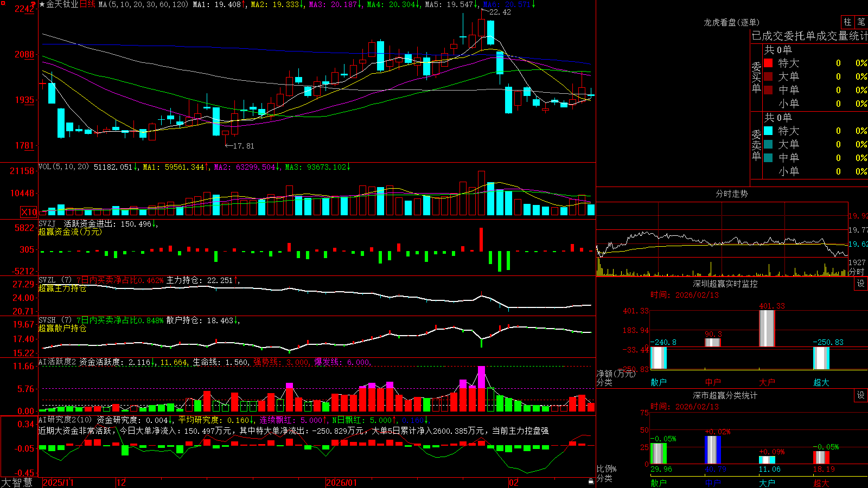Click the AI活跃度2 indicator label
This screenshot has width=868, height=488.
tap(57, 362)
